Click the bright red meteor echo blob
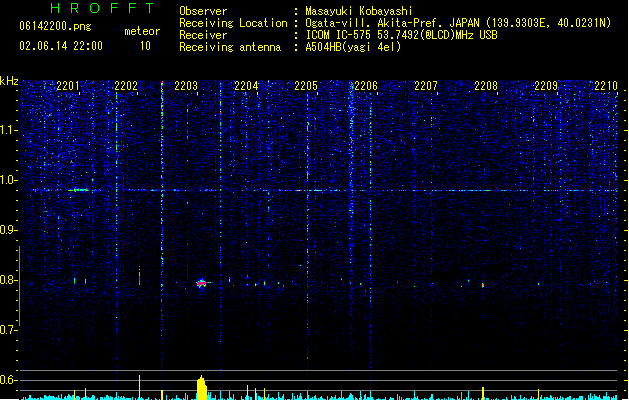The height and width of the screenshot is (400, 629). click(x=201, y=283)
